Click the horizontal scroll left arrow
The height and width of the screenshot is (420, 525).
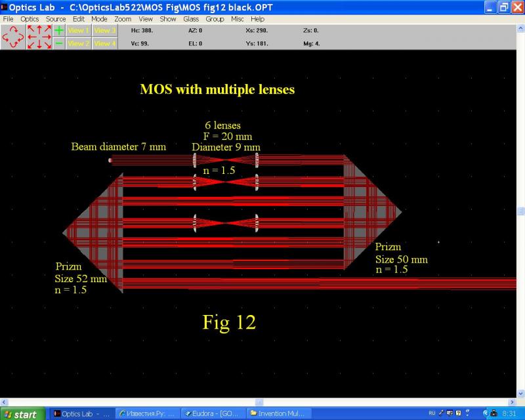pyautogui.click(x=4, y=402)
